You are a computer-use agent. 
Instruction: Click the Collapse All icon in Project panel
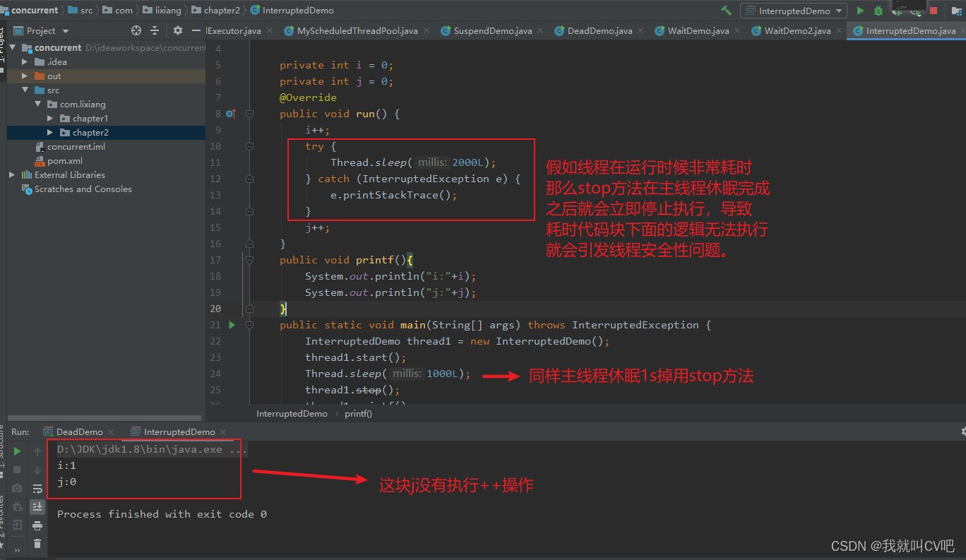pyautogui.click(x=155, y=30)
